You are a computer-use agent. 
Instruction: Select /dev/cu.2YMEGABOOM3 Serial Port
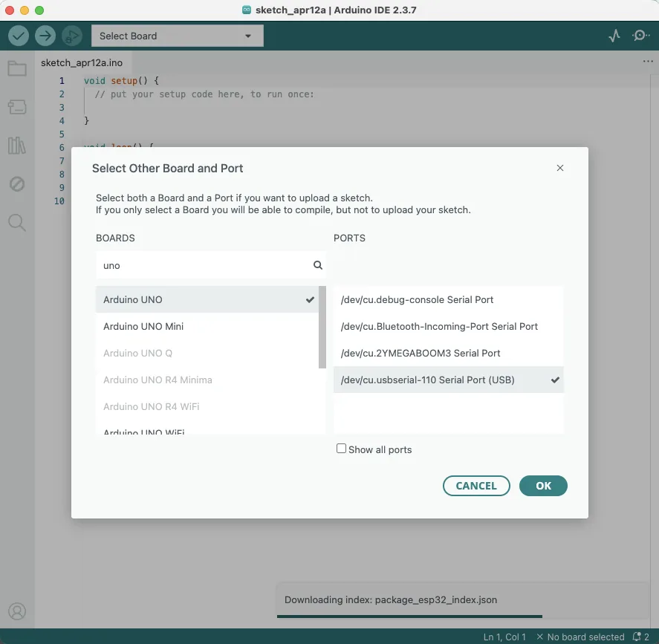(449, 354)
